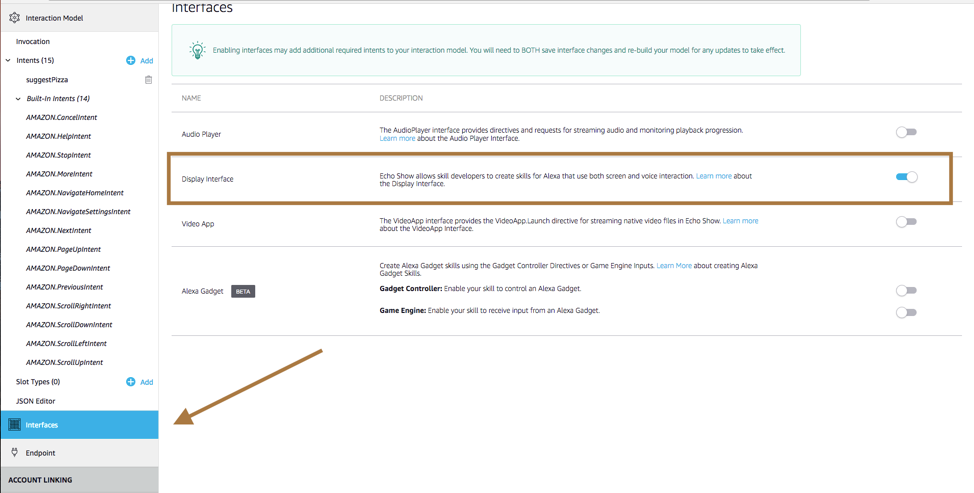Select AMAZON.MoreIntent in the list
The image size is (974, 493).
point(59,174)
